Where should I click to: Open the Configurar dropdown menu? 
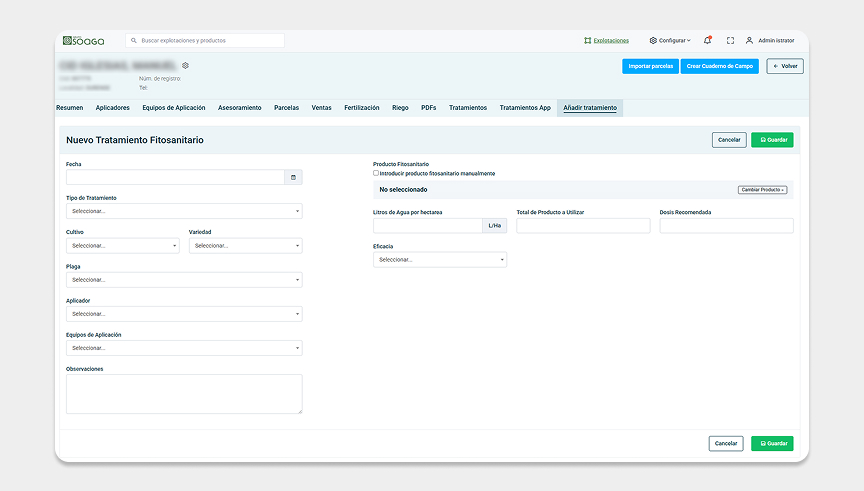[x=670, y=41]
